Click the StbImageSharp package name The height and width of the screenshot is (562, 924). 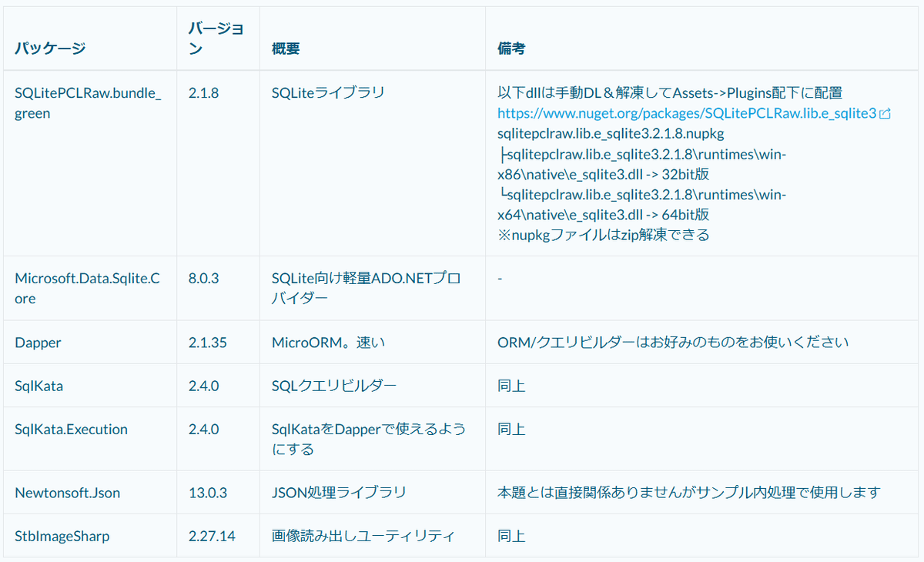click(61, 536)
